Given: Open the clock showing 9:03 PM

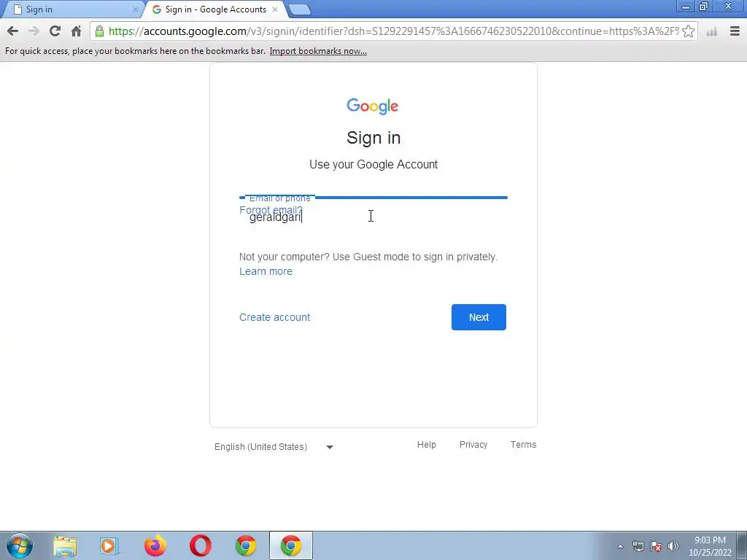Looking at the screenshot, I should tap(710, 546).
